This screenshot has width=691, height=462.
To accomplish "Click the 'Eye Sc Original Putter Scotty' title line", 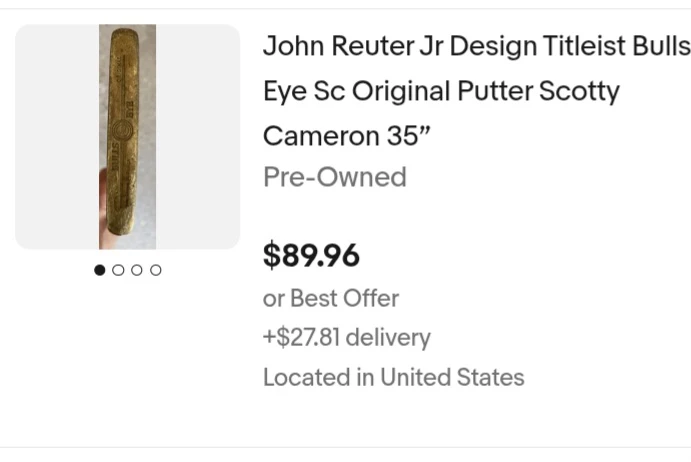I will (441, 91).
